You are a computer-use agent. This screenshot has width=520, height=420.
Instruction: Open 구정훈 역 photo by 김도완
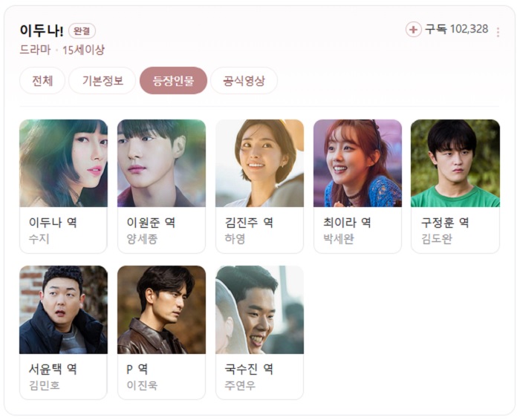tap(455, 163)
